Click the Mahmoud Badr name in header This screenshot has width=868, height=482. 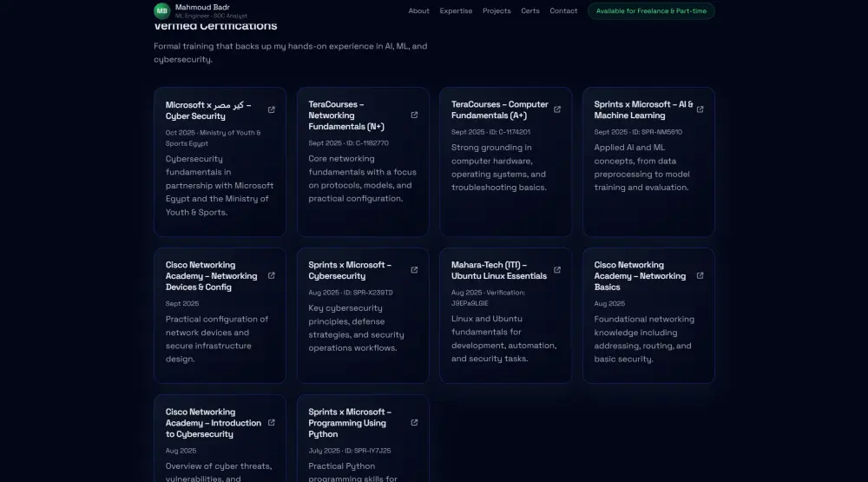202,7
